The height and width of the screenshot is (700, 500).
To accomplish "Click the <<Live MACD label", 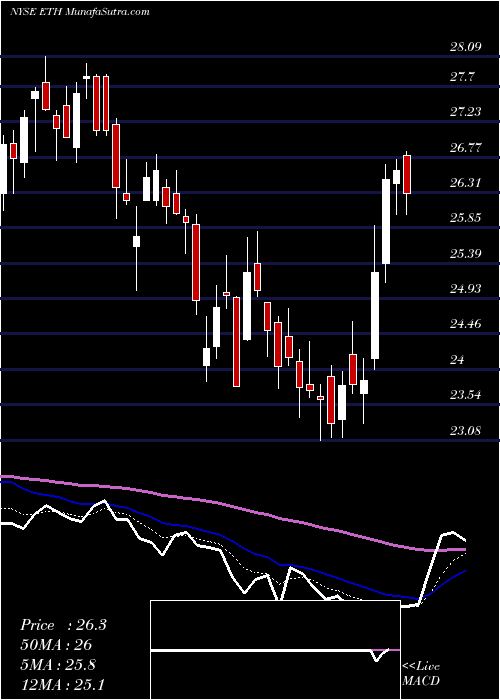I will [421, 674].
